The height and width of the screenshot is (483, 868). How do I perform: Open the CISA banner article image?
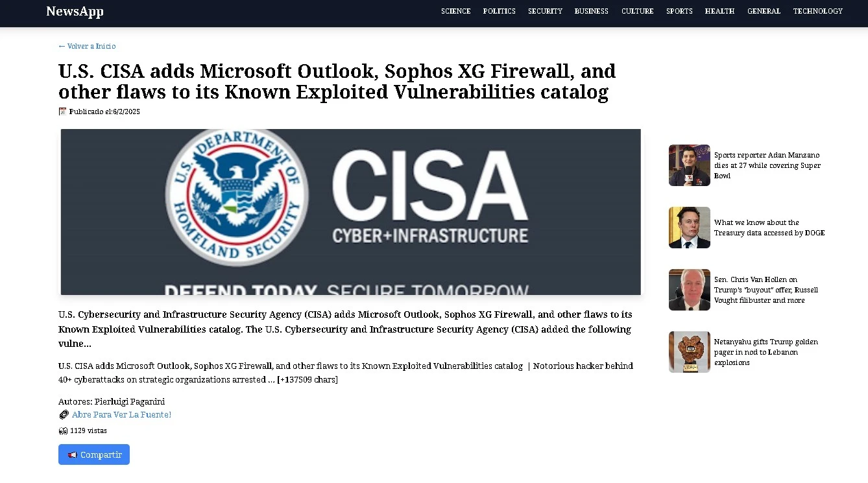(351, 212)
